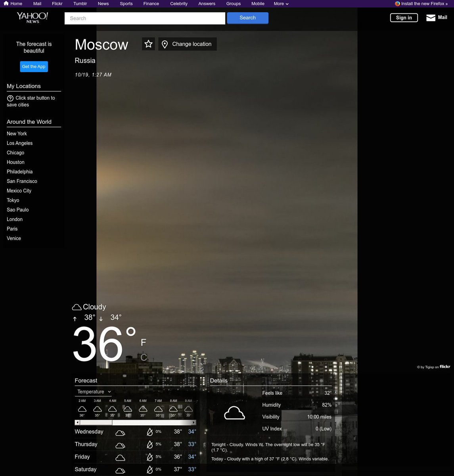Viewport: 454px width, 476px height.
Task: Click Change location button
Action: point(188,44)
